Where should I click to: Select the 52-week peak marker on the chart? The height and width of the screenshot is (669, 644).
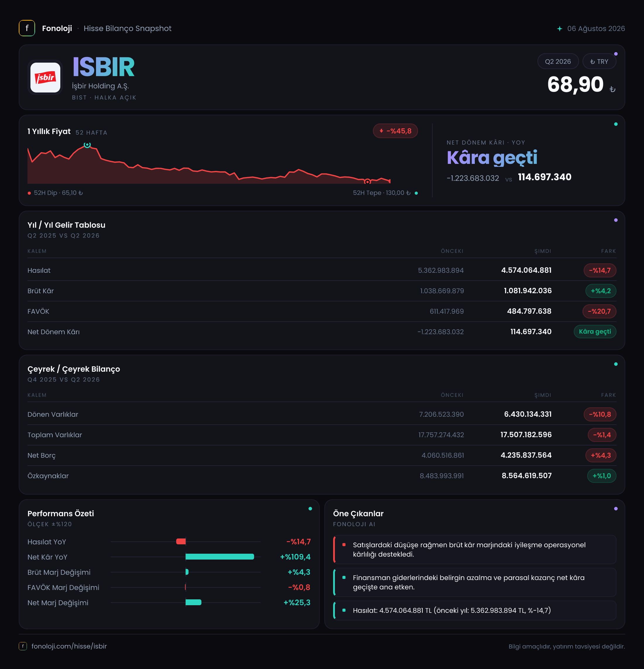(88, 145)
